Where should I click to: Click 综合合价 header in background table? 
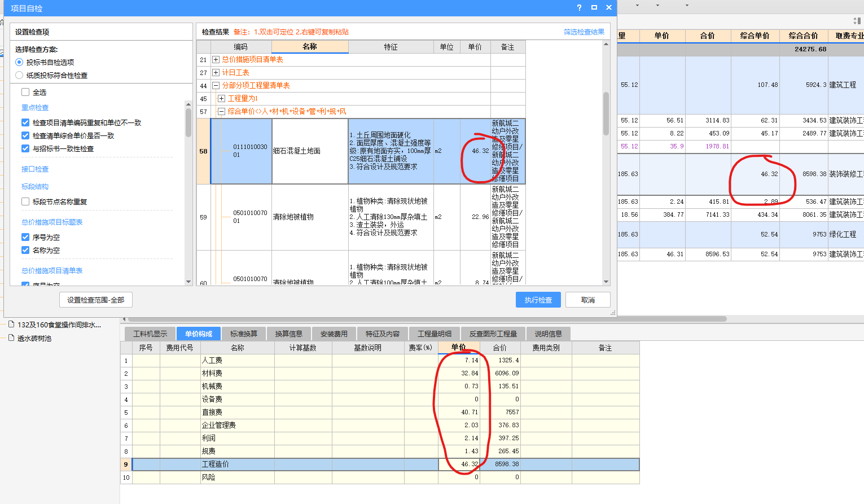(x=804, y=36)
